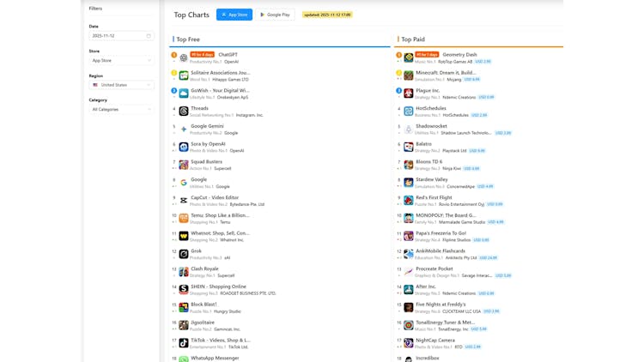Click the Threads app icon
The image size is (644, 362).
(x=184, y=112)
